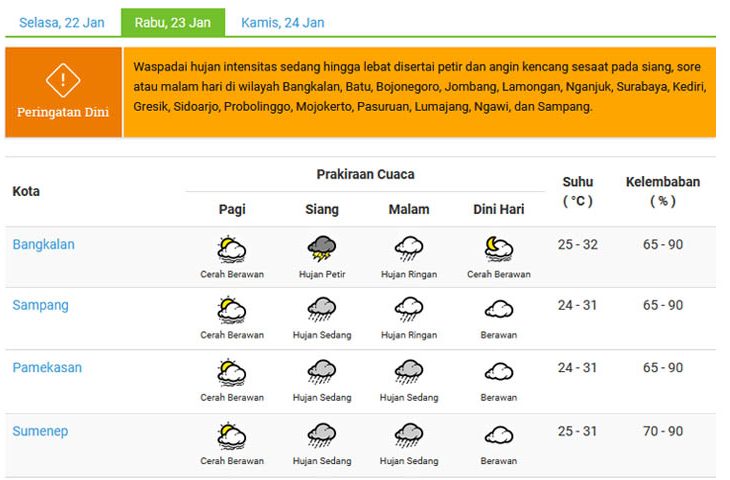730x480 pixels.
Task: Click Bangkalan Dini Hari moon cloud icon
Action: (x=499, y=249)
